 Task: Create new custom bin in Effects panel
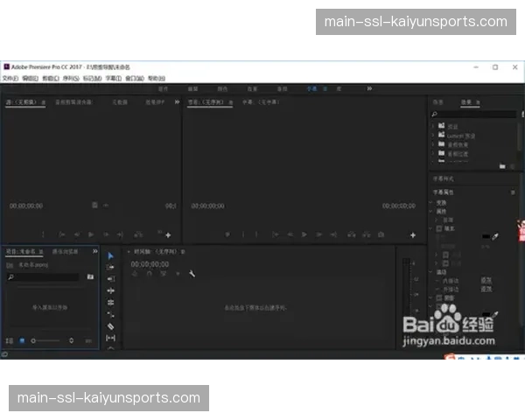502,166
